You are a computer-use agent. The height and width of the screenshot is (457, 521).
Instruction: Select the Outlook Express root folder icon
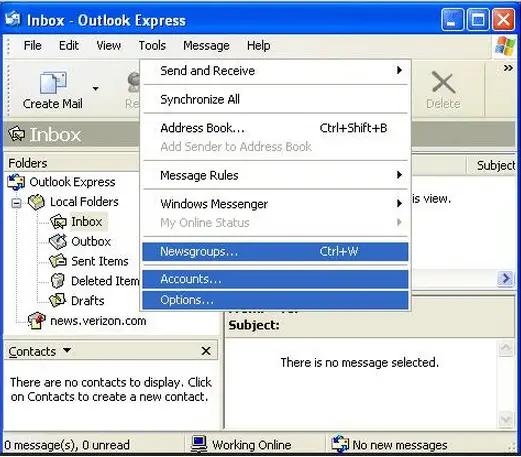click(x=16, y=182)
